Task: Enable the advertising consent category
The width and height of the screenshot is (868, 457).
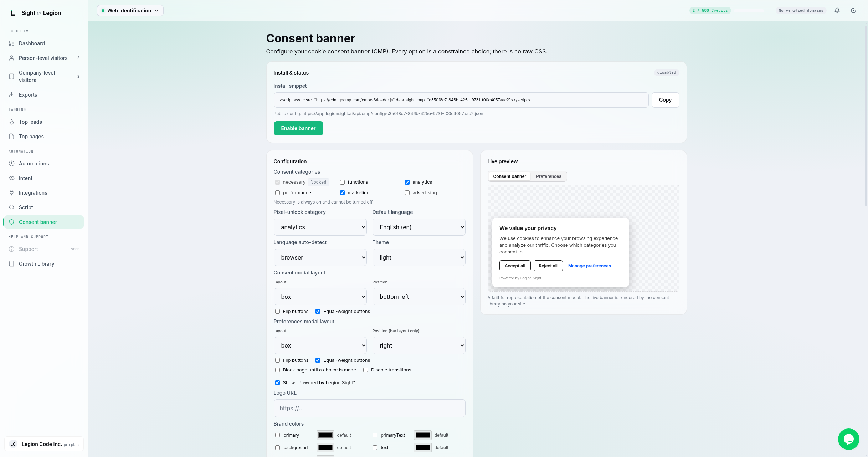Action: point(407,193)
